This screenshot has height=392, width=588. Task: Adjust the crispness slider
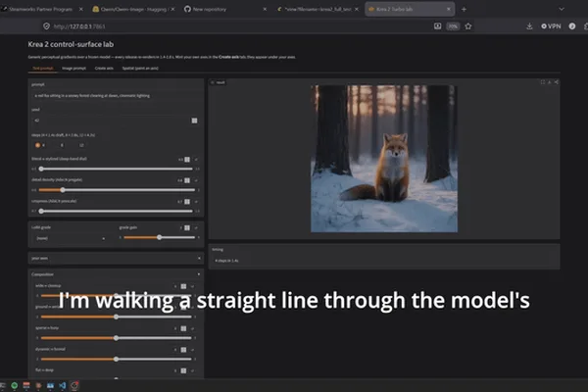(117, 212)
